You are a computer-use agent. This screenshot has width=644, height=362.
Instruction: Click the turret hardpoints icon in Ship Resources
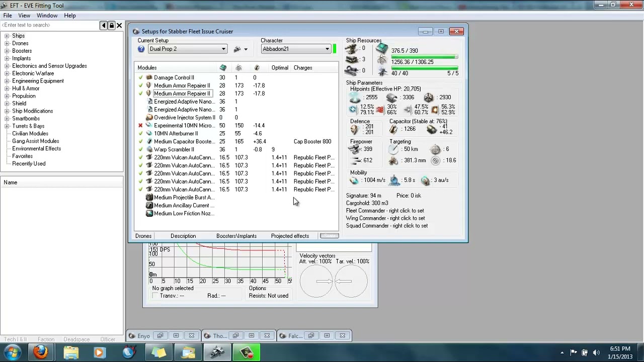pos(352,49)
